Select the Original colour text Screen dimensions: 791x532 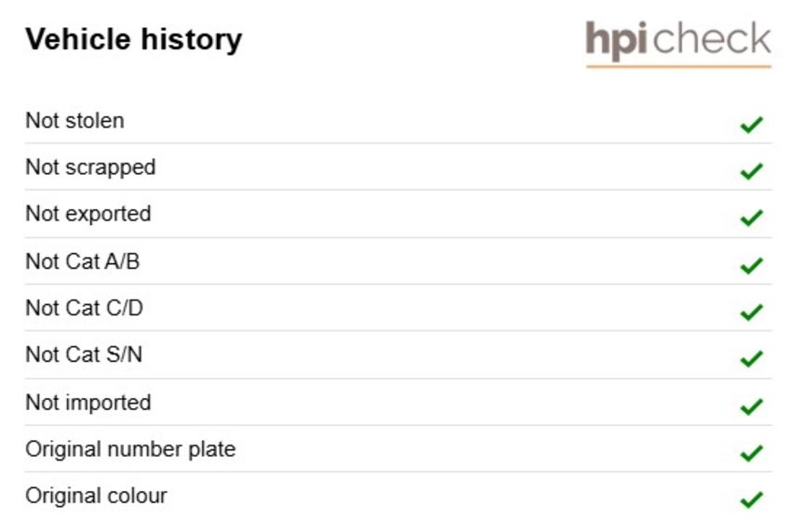coord(97,496)
